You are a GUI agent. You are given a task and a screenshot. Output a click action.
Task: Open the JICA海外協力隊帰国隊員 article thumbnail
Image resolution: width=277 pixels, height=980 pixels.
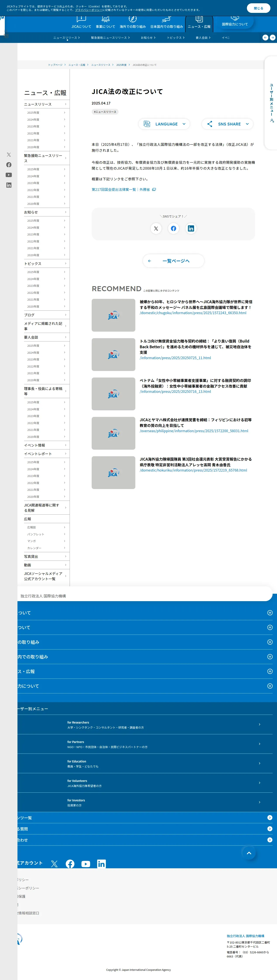113,472
